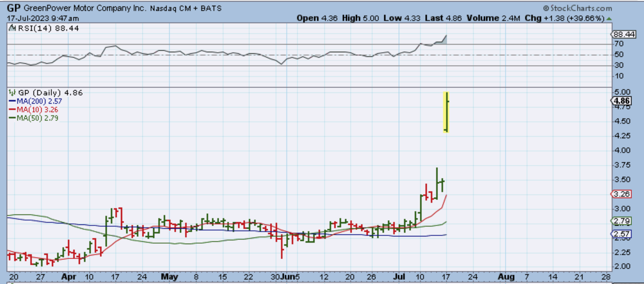Click the Low 4.33 value

tap(402, 18)
